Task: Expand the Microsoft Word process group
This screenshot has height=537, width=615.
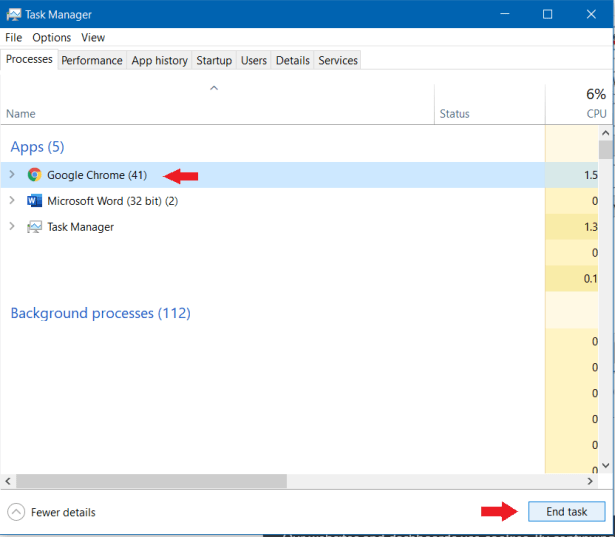Action: 12,201
